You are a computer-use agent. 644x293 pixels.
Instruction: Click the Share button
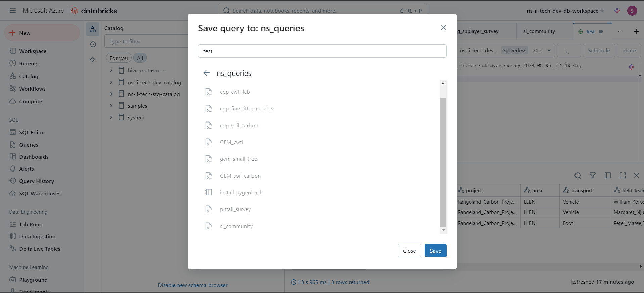(x=629, y=50)
